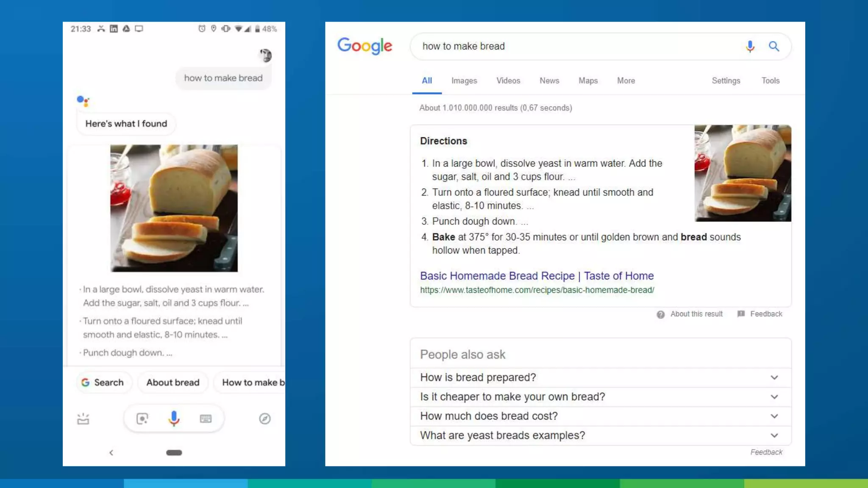Tap the Android back arrow

click(x=111, y=452)
